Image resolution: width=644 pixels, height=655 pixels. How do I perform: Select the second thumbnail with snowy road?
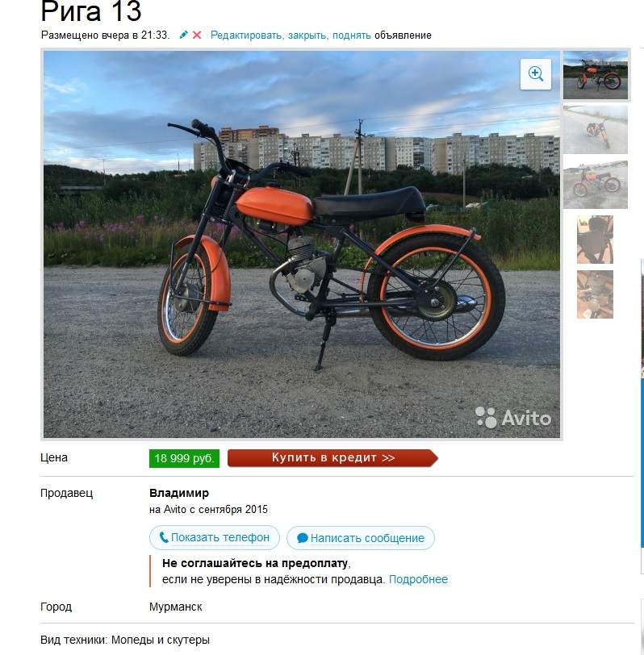click(x=596, y=130)
